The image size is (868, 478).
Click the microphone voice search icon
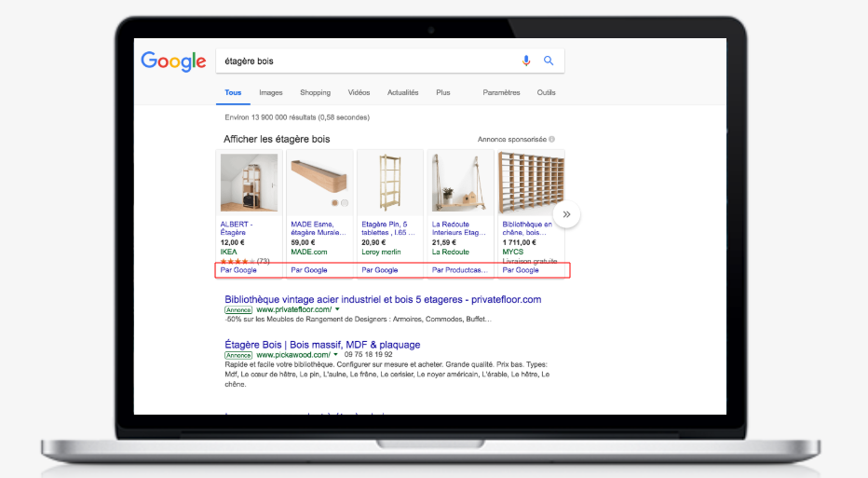pos(526,61)
